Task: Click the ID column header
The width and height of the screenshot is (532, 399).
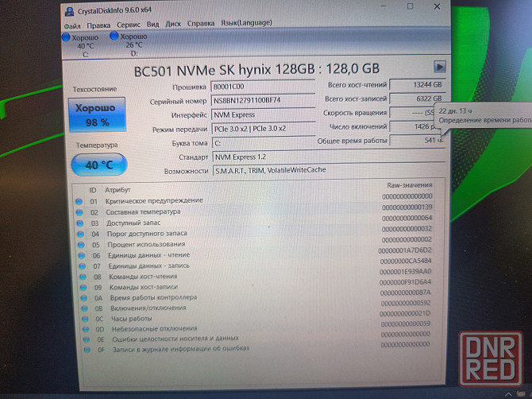Action: coord(93,190)
